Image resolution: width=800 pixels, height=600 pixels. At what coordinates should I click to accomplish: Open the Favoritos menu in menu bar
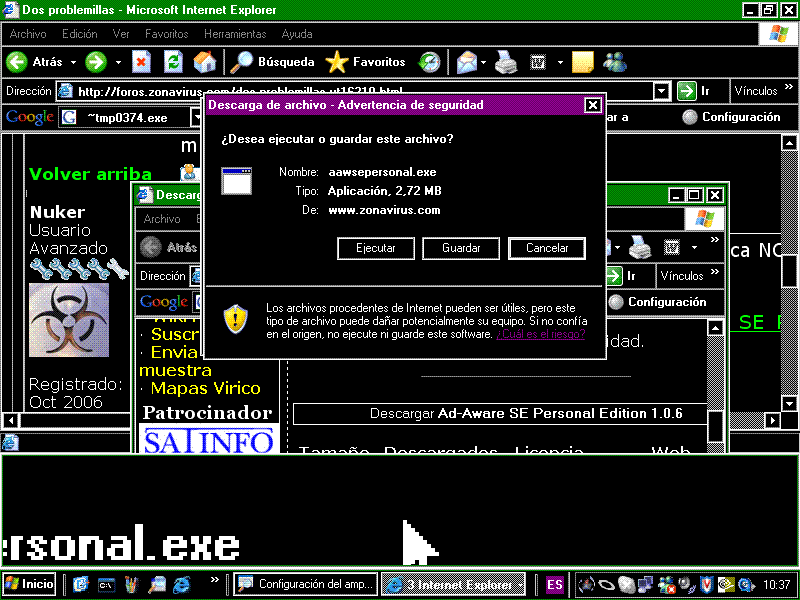[x=166, y=34]
